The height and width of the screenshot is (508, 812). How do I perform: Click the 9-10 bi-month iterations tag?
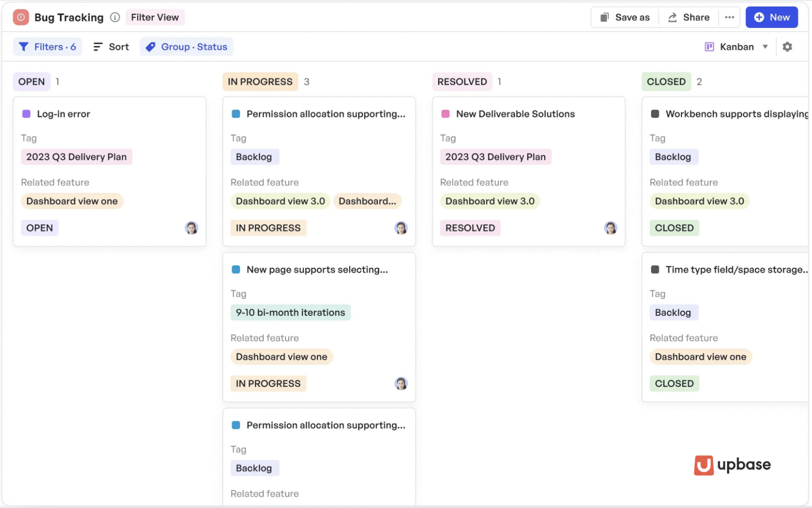(x=290, y=312)
